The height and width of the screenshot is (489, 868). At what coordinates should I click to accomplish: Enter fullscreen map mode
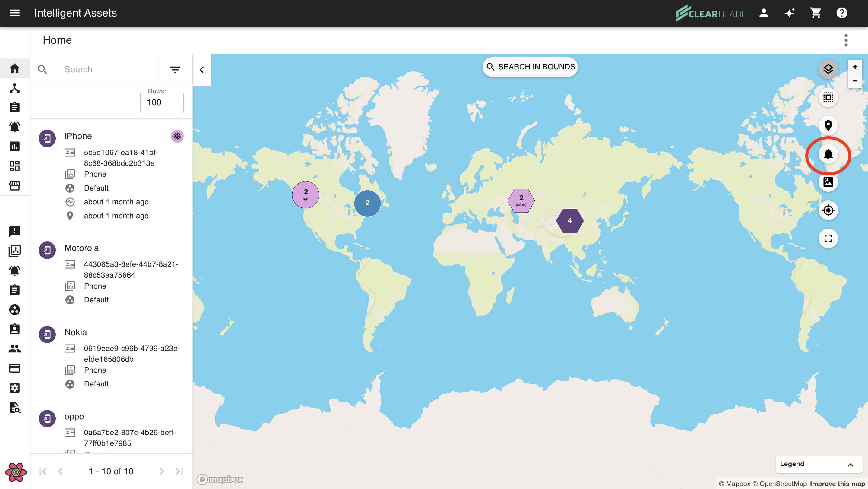[x=828, y=238]
